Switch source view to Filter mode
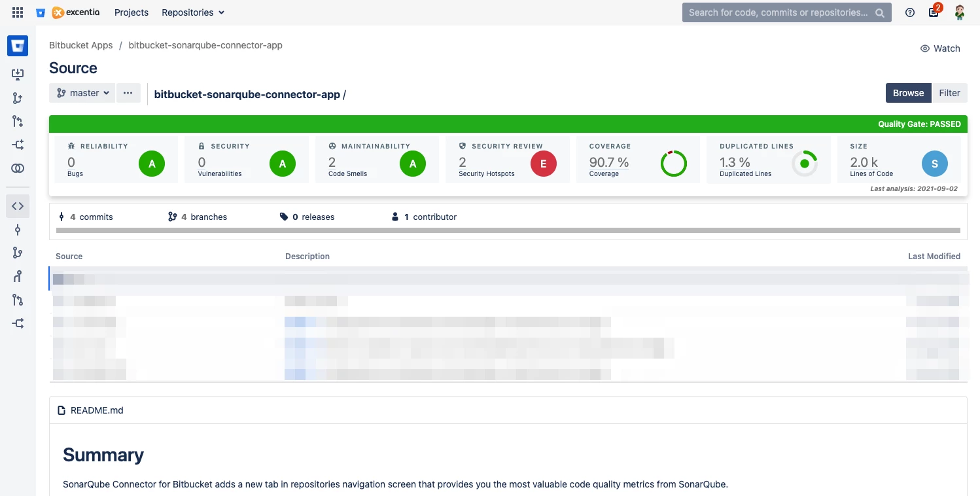This screenshot has width=980, height=496. point(949,93)
